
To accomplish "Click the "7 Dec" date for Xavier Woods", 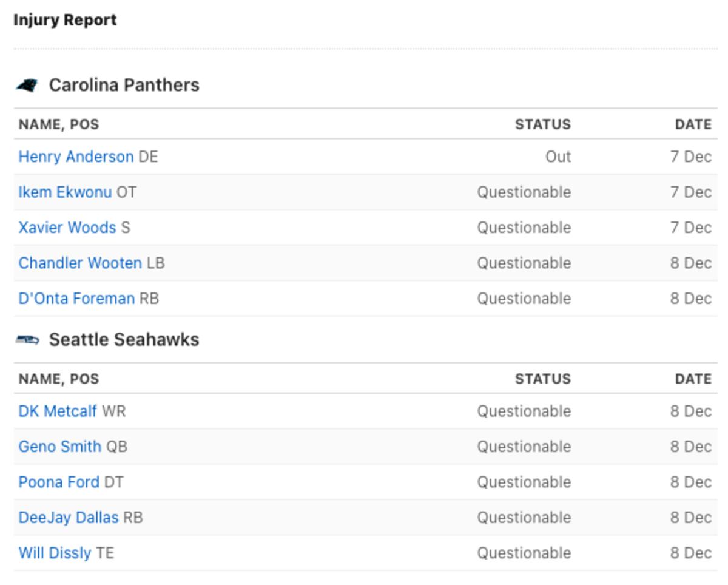I will (690, 228).
